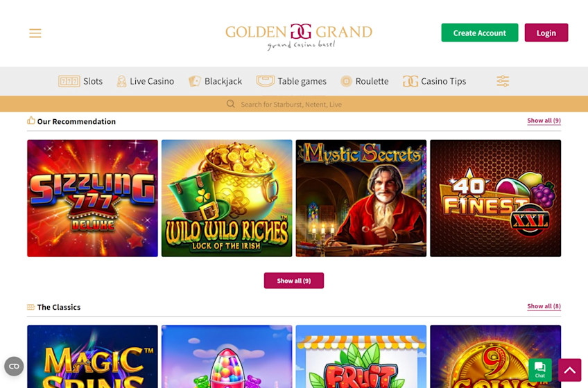588x388 pixels.
Task: Click the Golden Grand logo
Action: point(299,36)
